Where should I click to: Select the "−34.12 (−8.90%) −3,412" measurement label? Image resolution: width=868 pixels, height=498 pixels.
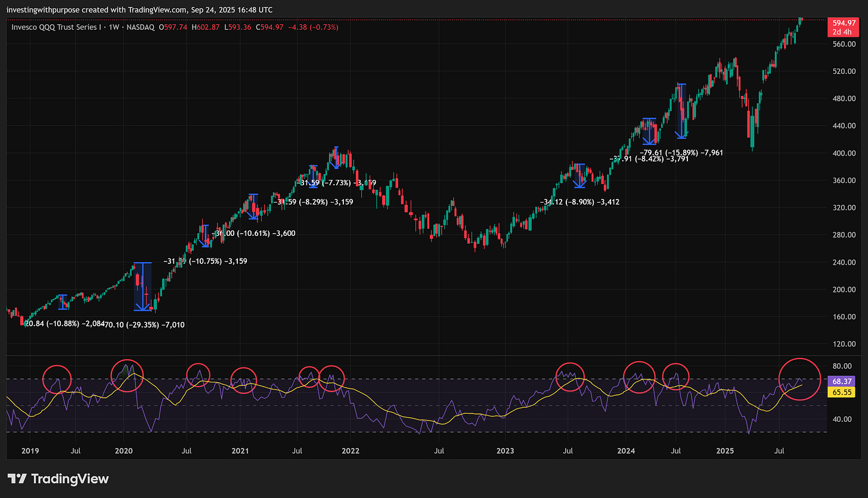coord(579,203)
